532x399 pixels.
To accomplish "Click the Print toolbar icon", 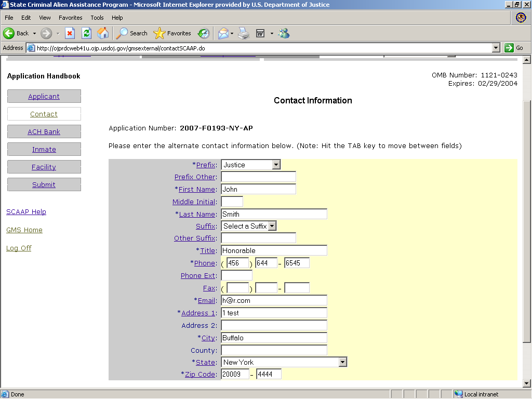I will [244, 33].
